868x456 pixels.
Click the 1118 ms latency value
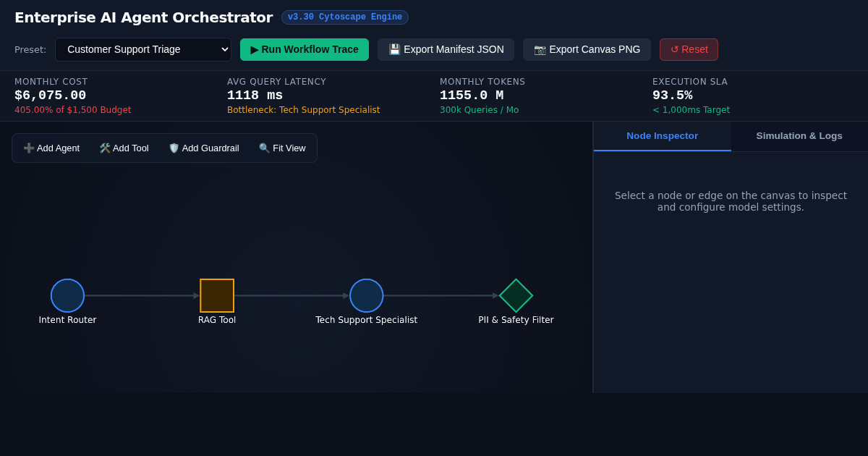[x=255, y=96]
